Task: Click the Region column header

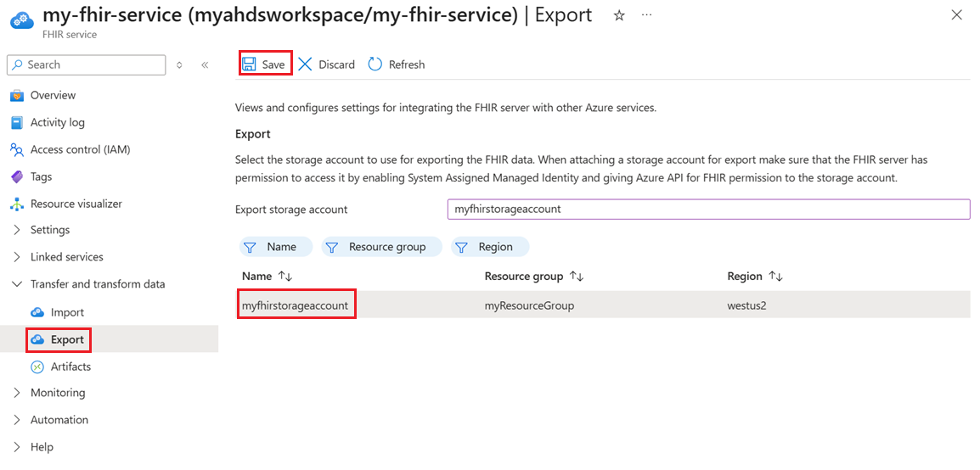Action: pyautogui.click(x=745, y=276)
